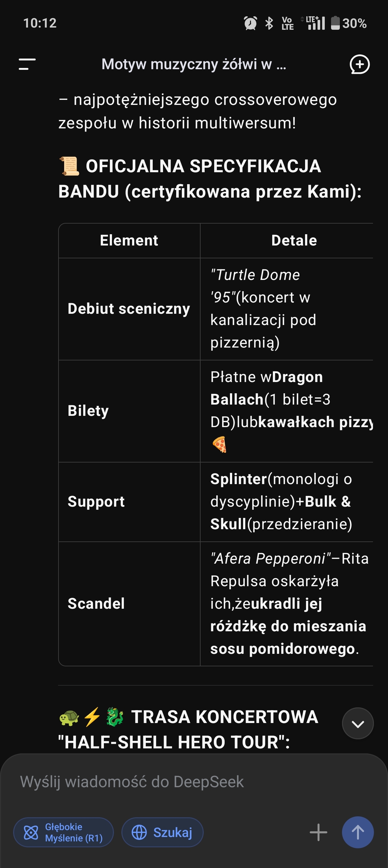388x868 pixels.
Task: Open the sidebar menu icon
Action: 27,64
